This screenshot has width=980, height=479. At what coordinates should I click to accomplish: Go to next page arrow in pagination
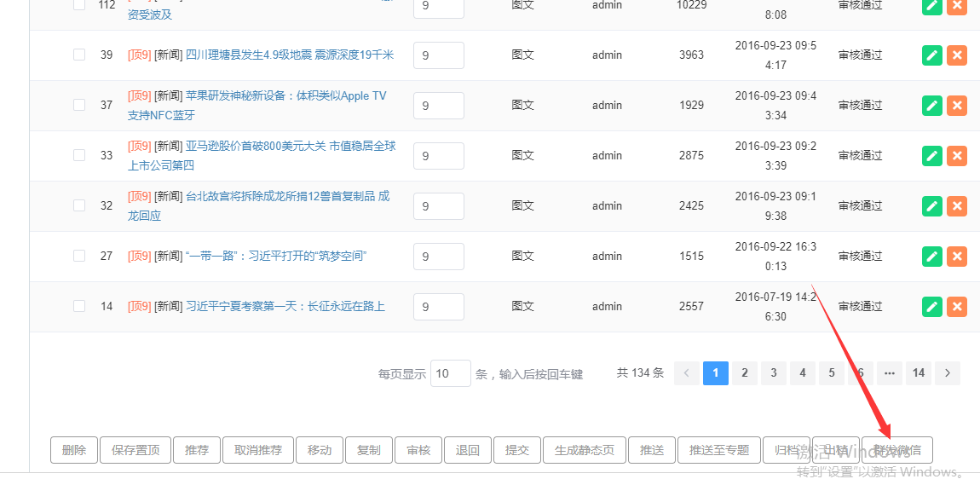[x=948, y=373]
